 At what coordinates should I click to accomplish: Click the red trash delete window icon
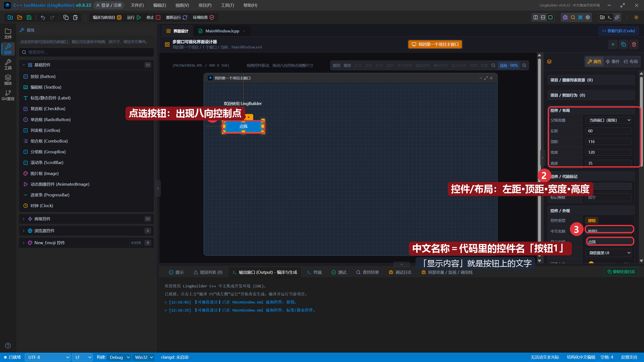click(x=634, y=44)
